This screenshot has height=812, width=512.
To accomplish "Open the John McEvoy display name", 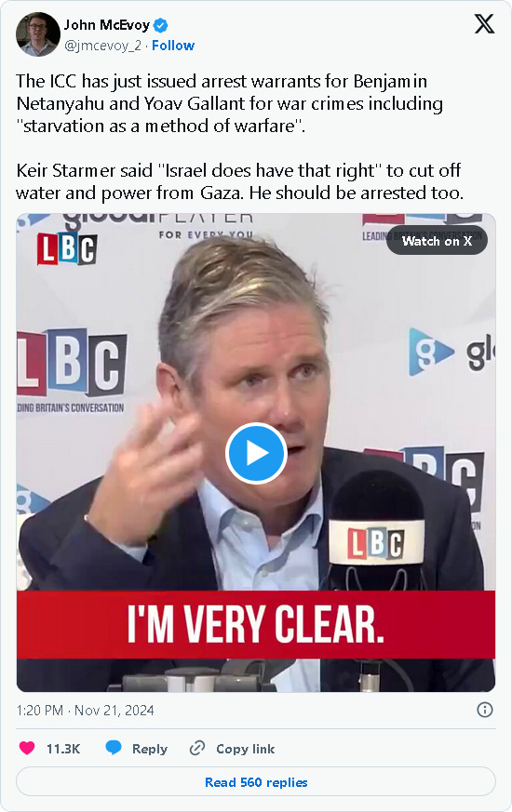I will (x=107, y=25).
